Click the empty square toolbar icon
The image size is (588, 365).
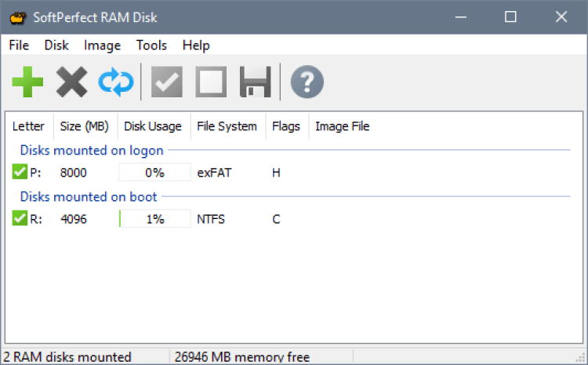(x=211, y=82)
